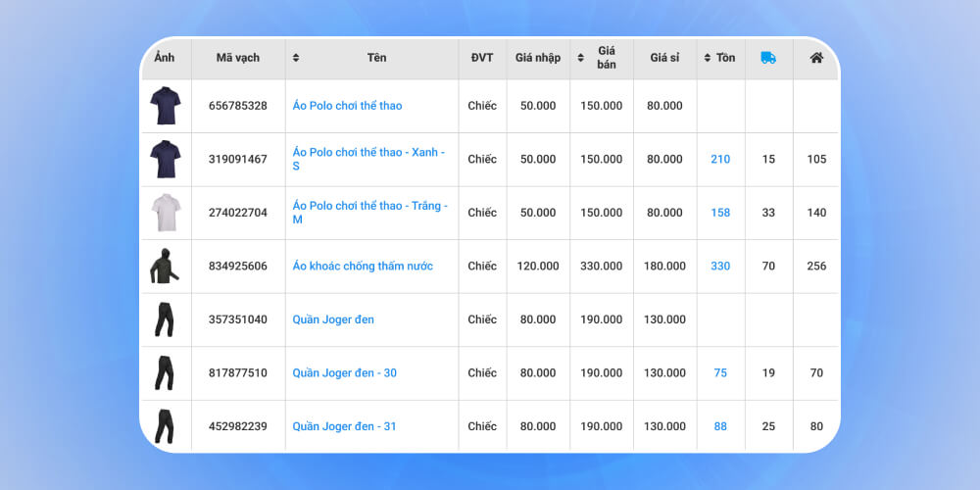Open the navy polo thumbnail for barcode 656785328

165,106
